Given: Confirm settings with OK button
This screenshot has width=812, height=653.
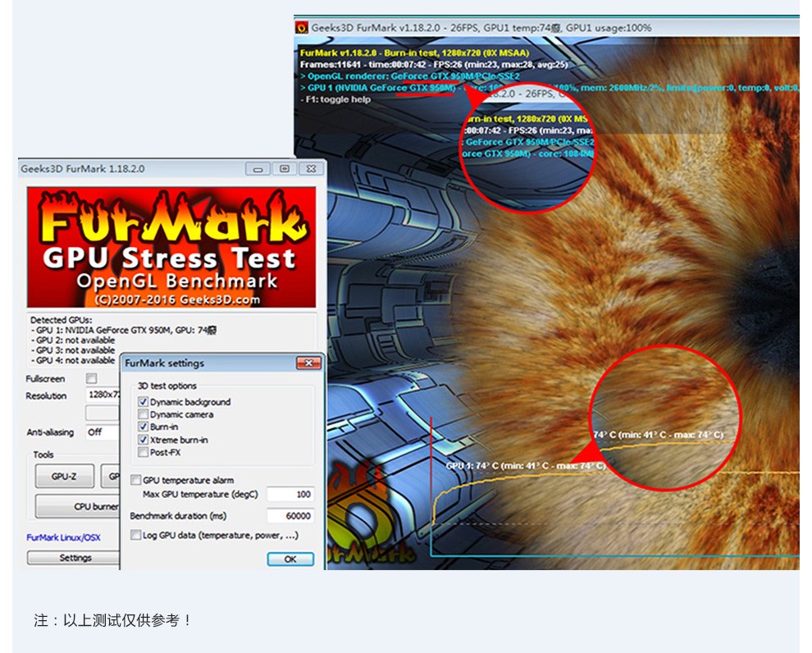Looking at the screenshot, I should click(x=290, y=559).
